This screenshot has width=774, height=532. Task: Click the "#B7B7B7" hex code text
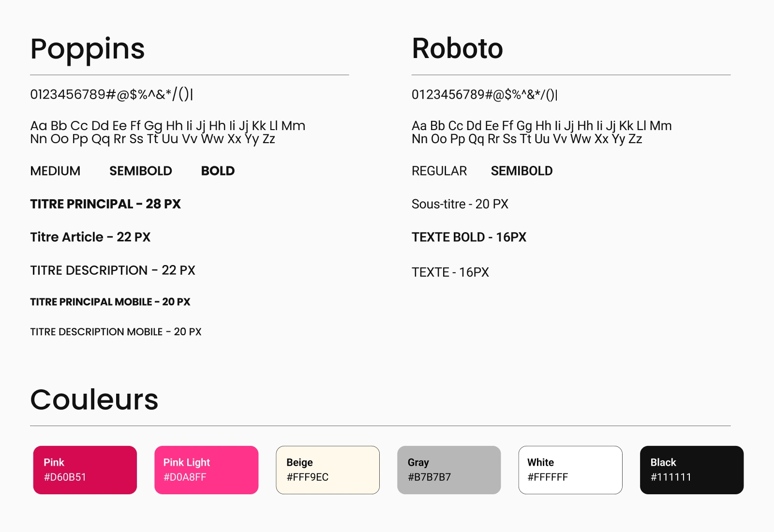click(x=430, y=477)
